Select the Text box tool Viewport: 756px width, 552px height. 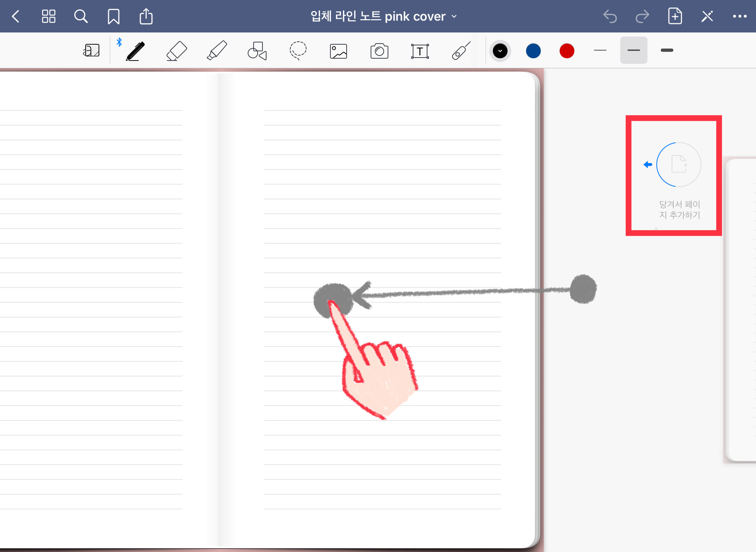click(x=420, y=51)
